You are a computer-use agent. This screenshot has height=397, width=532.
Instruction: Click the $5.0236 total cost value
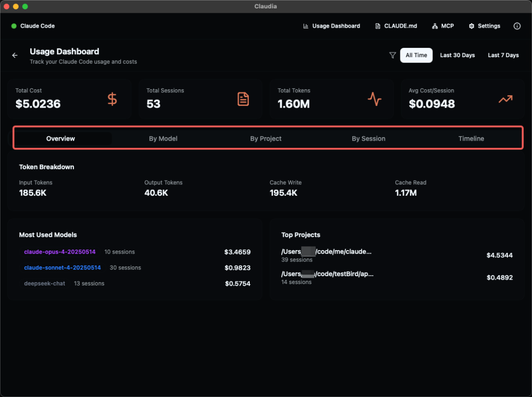38,104
